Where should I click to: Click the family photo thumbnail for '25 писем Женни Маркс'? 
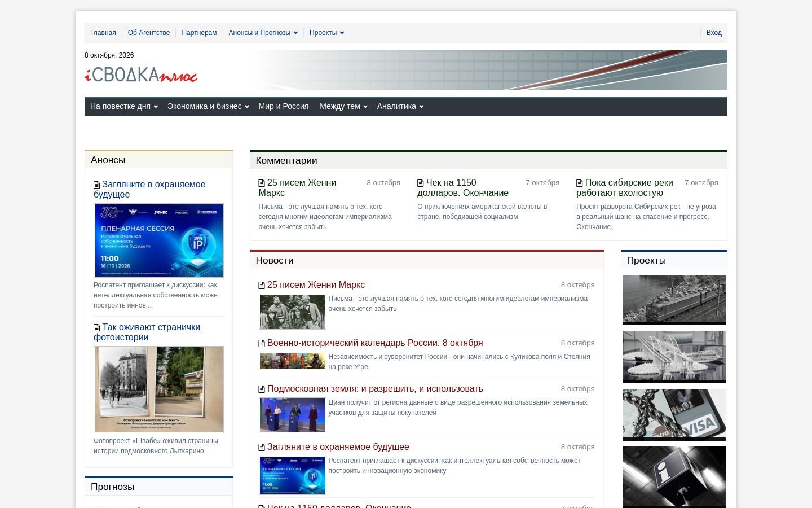[x=293, y=312]
